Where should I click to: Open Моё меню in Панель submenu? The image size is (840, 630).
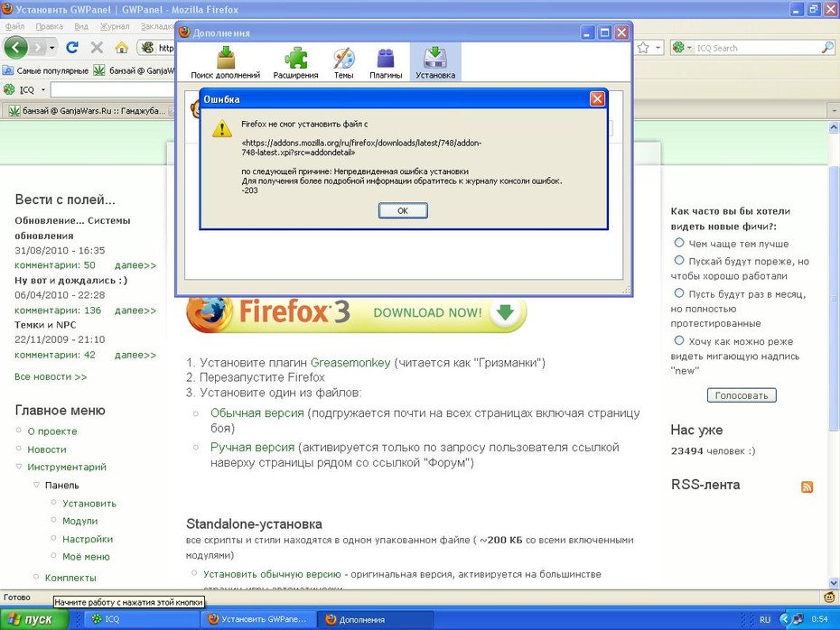86,557
